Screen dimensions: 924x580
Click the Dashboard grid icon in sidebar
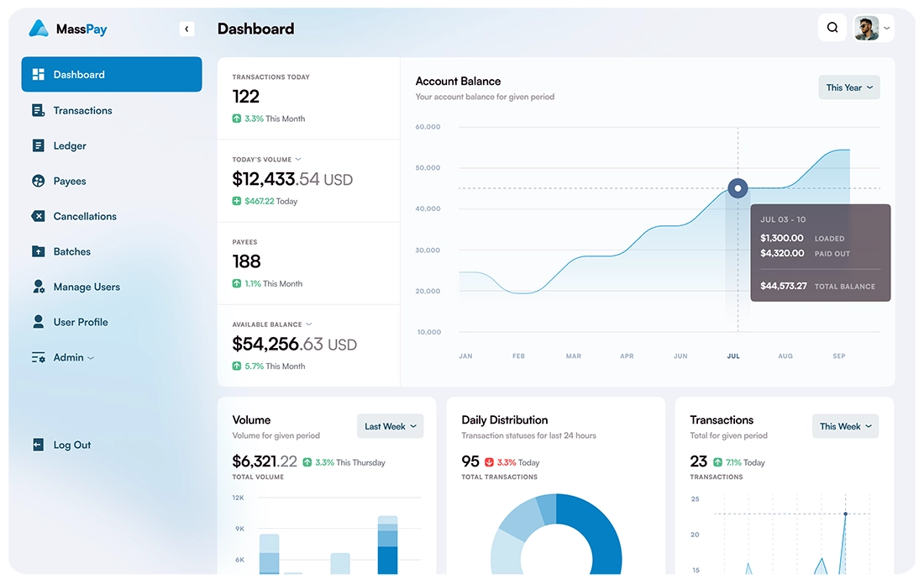[x=39, y=74]
